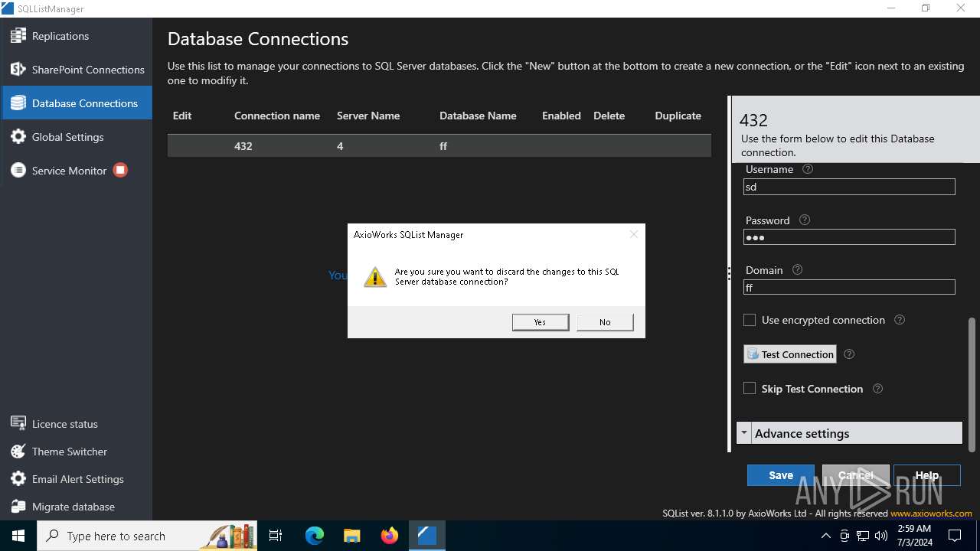This screenshot has width=980, height=551.
Task: Click the Connection name column header
Action: 277,116
